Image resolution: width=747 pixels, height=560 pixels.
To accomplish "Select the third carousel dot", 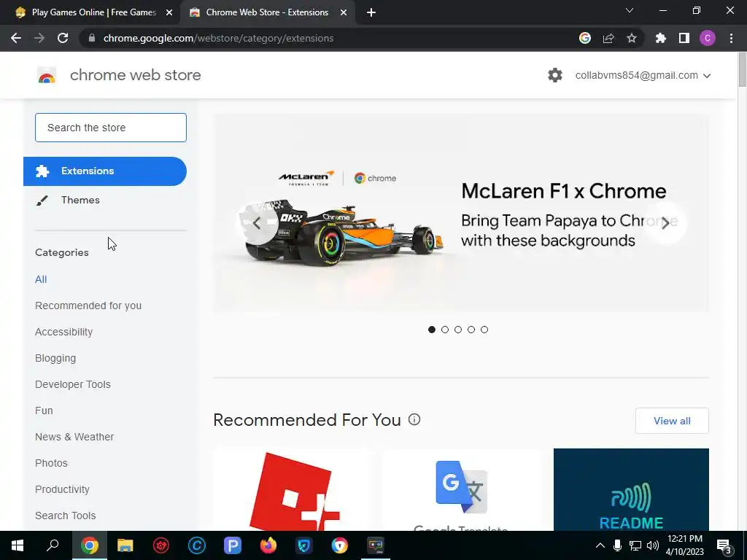I will pyautogui.click(x=458, y=330).
